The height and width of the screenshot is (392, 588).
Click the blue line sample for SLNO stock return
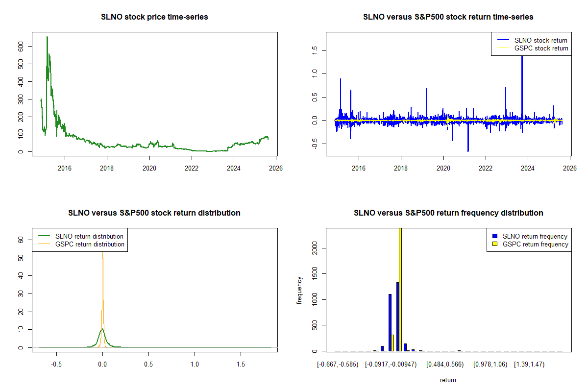coord(502,40)
